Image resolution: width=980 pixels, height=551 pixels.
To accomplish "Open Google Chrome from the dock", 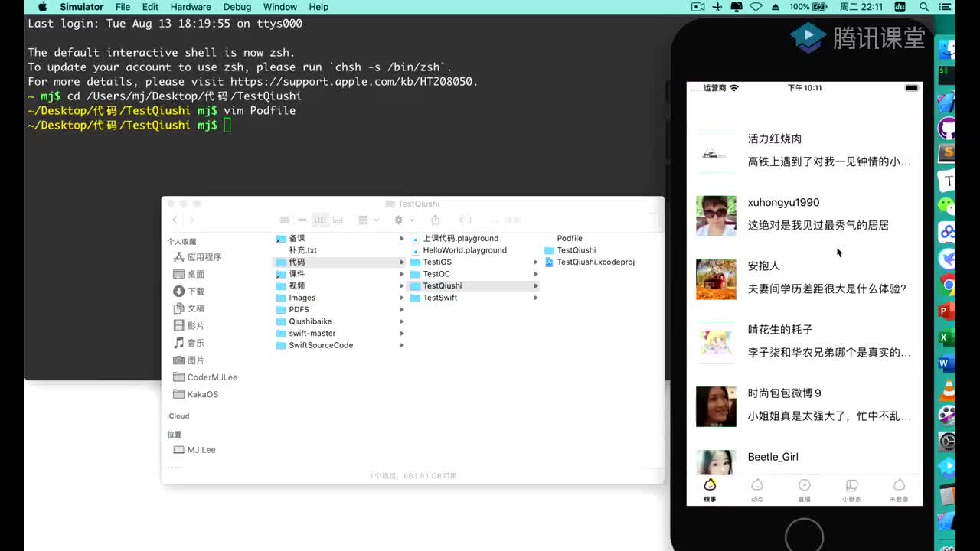I will tap(948, 285).
